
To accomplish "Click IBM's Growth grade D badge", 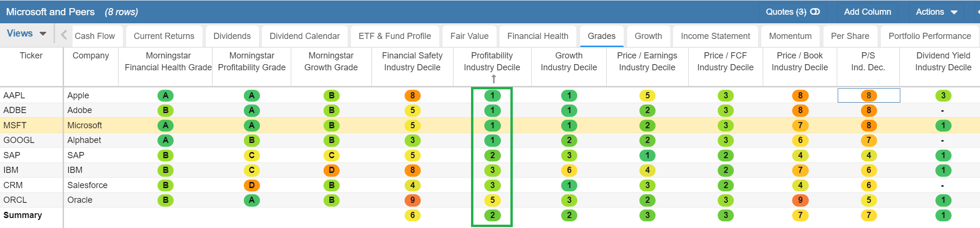I will point(332,170).
